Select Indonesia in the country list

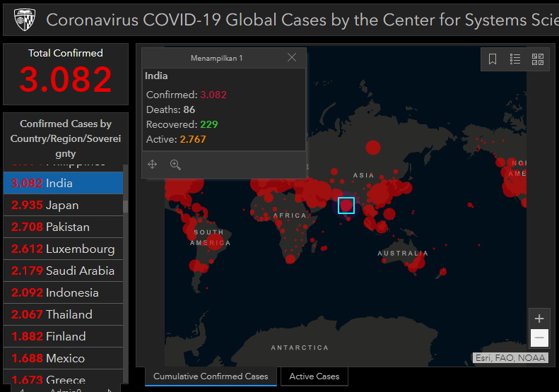point(63,292)
